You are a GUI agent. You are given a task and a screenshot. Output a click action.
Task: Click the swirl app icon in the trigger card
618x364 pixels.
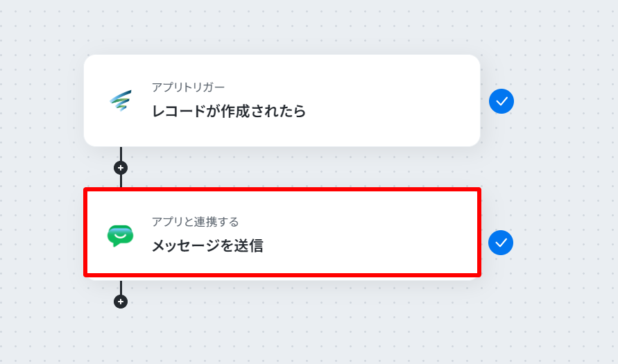click(x=121, y=101)
